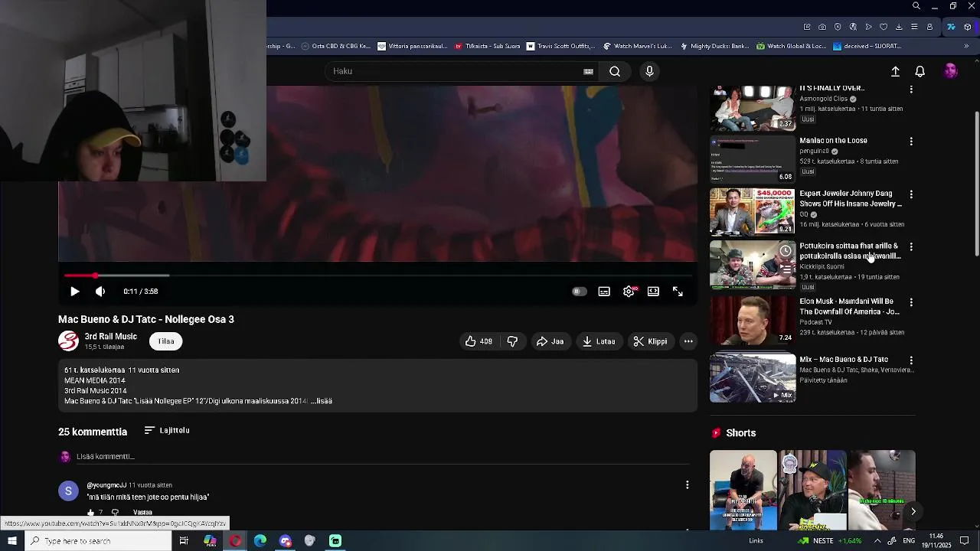Open IT'S FINALLY OVER video title
The width and height of the screenshot is (980, 551).
point(832,89)
